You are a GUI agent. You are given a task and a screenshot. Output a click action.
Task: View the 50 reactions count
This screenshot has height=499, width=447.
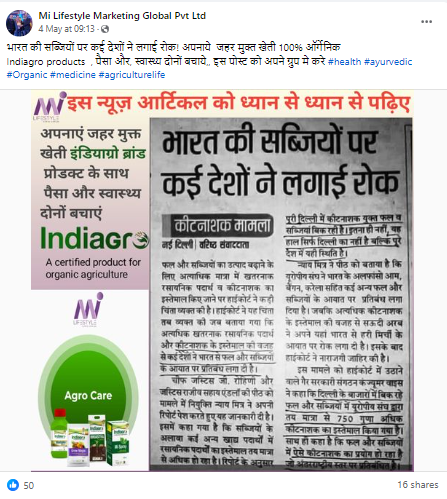29,485
